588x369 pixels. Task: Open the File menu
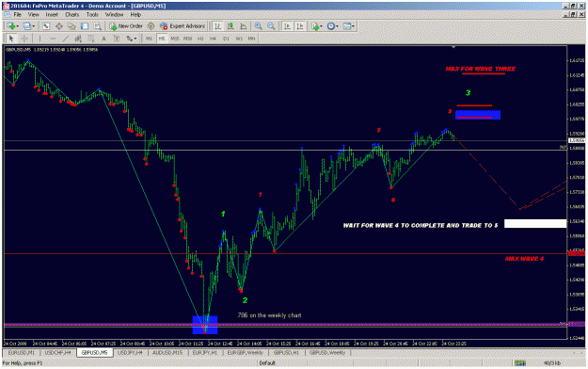tap(18, 15)
